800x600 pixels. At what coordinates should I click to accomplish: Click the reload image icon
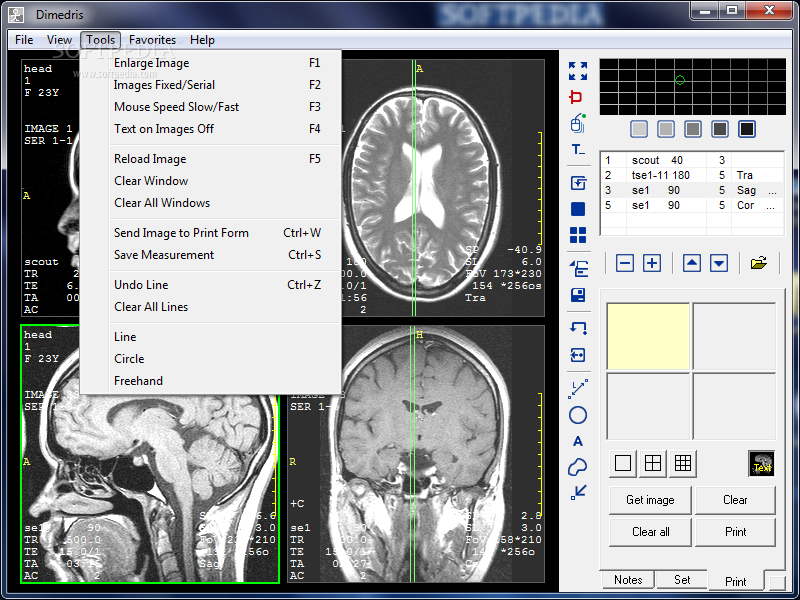578,183
